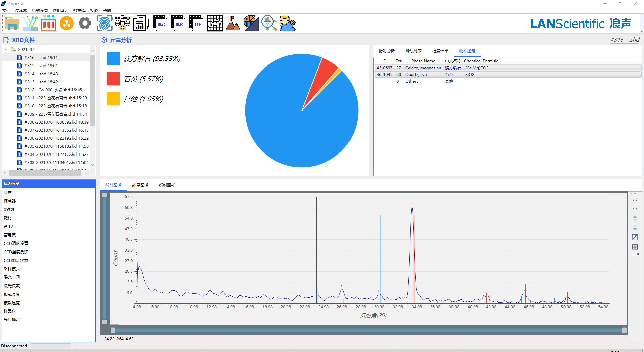Click the DE toolbar icon
Image resolution: width=644 pixels, height=352 pixels.
[197, 24]
